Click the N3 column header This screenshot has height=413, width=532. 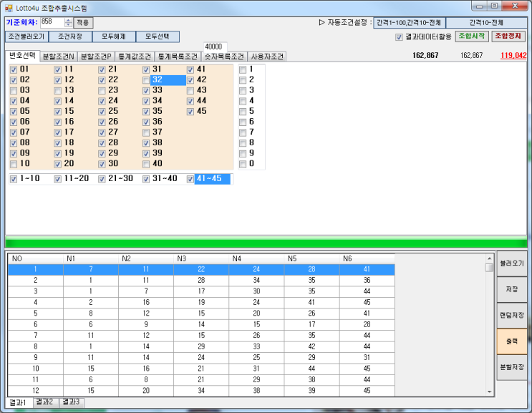click(201, 258)
